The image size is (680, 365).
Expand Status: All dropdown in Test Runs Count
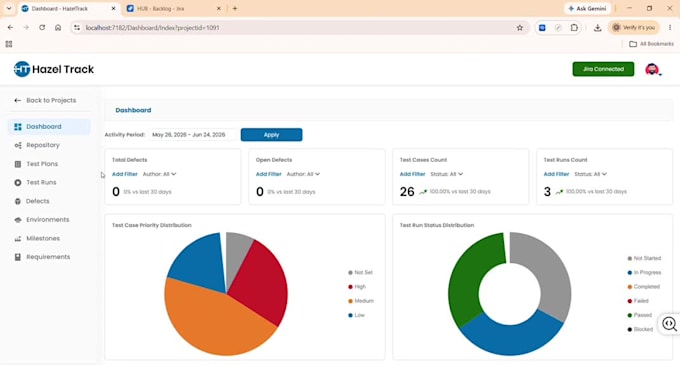pos(591,174)
